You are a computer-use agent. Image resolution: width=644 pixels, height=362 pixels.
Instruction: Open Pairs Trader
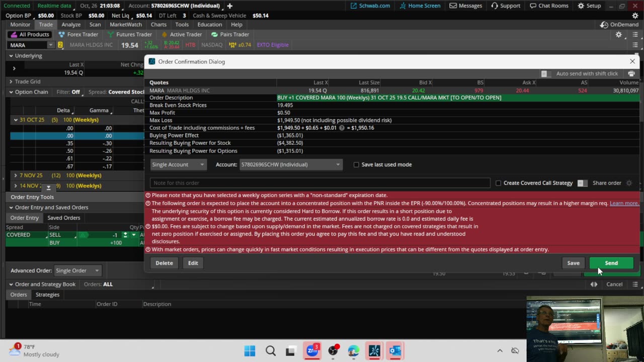(x=230, y=34)
